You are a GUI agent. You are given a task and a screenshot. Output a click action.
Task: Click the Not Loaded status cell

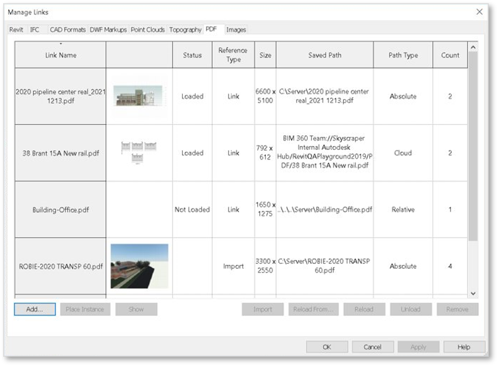[192, 210]
